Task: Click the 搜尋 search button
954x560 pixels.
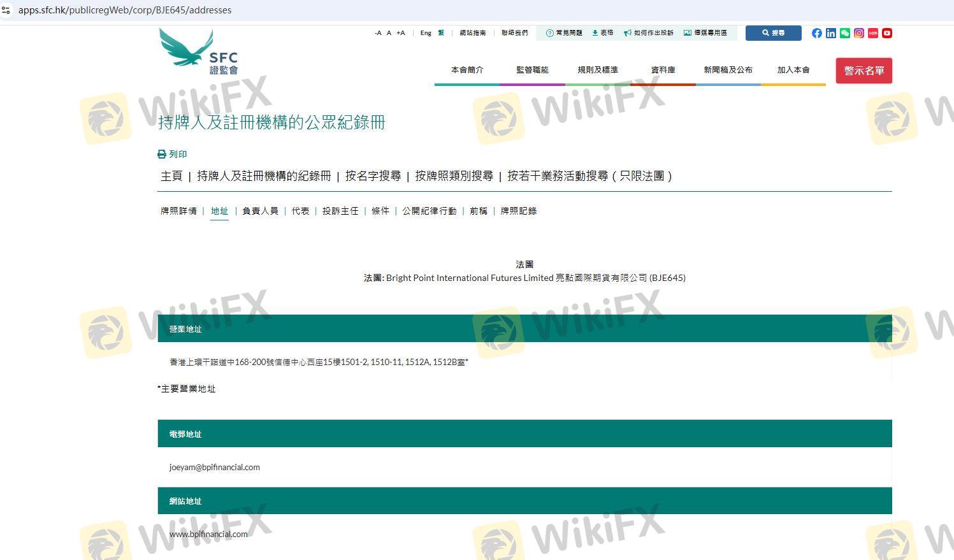Action: pyautogui.click(x=774, y=33)
